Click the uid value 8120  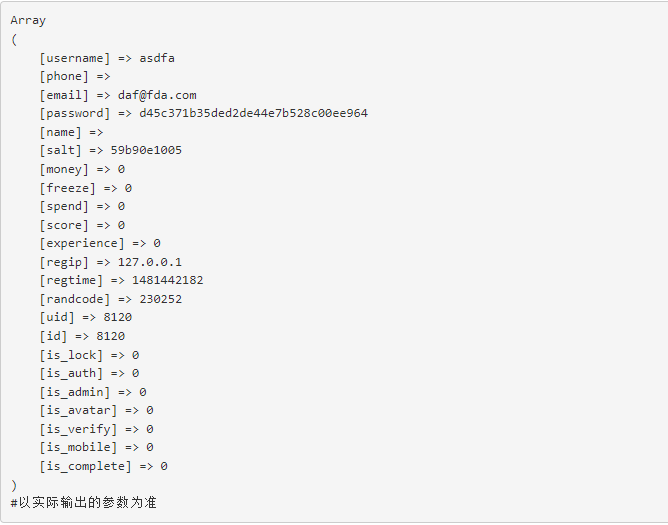118,317
